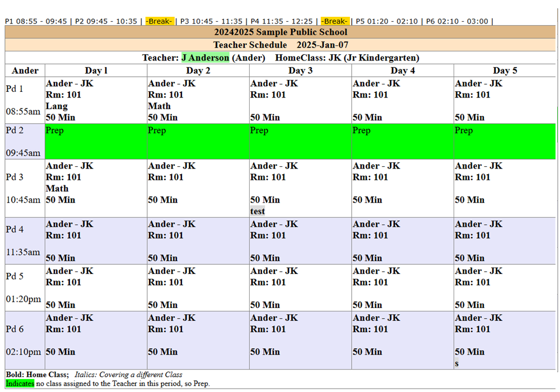The height and width of the screenshot is (392, 560).
Task: Click the Day 5 column header
Action: [505, 71]
